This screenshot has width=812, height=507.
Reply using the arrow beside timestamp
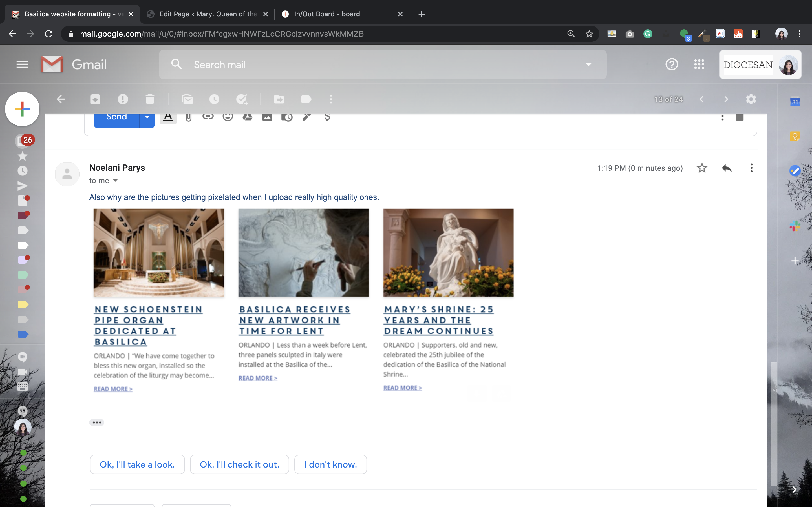click(x=727, y=168)
